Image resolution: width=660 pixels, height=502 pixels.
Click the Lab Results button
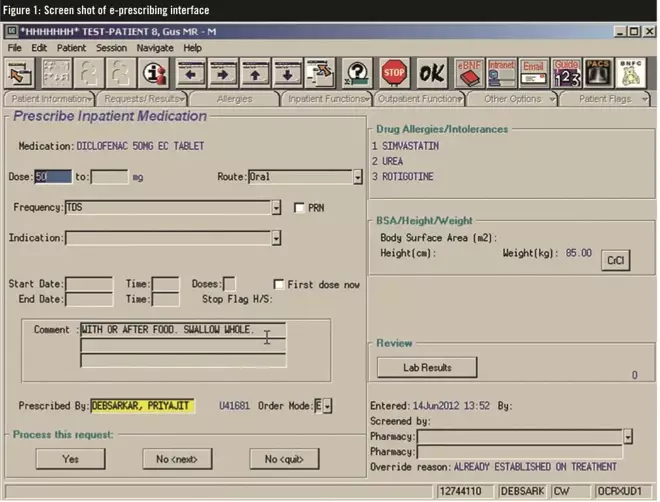point(427,367)
